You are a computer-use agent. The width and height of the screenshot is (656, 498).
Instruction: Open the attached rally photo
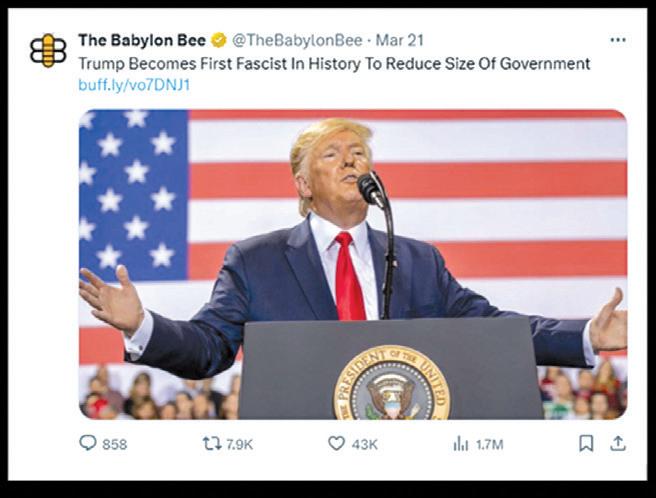(353, 264)
